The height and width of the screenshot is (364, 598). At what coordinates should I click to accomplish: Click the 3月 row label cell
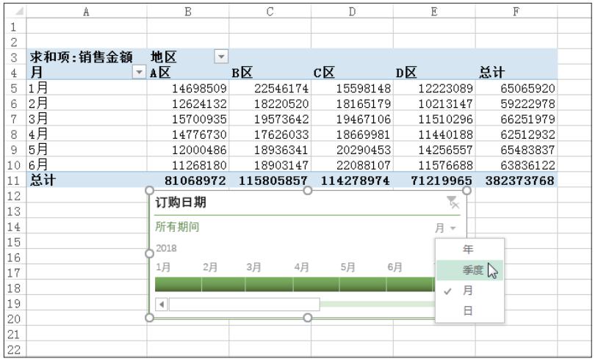87,119
